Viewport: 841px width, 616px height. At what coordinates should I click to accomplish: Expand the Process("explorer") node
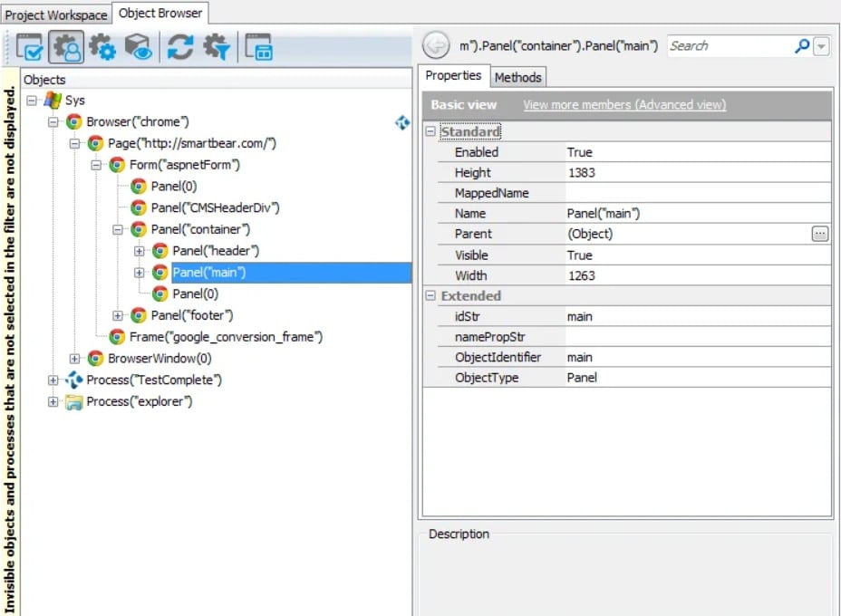click(53, 401)
